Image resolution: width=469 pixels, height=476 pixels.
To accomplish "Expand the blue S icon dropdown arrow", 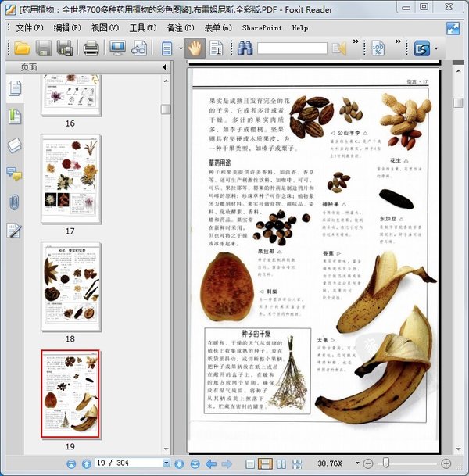I will (436, 48).
